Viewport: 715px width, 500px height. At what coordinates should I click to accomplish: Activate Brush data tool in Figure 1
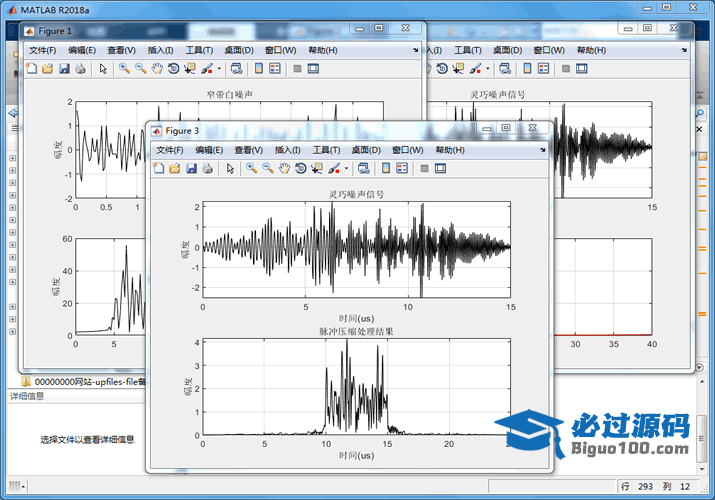coord(207,69)
